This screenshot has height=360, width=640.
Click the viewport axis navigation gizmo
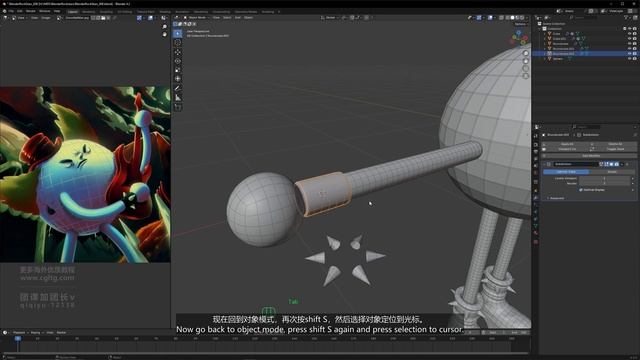click(519, 38)
